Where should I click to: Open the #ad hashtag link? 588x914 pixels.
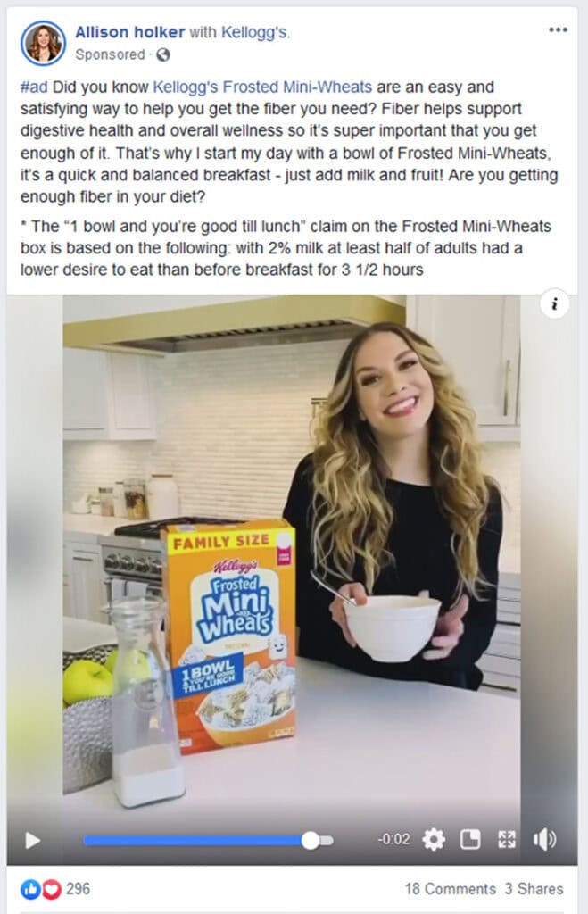tap(34, 87)
